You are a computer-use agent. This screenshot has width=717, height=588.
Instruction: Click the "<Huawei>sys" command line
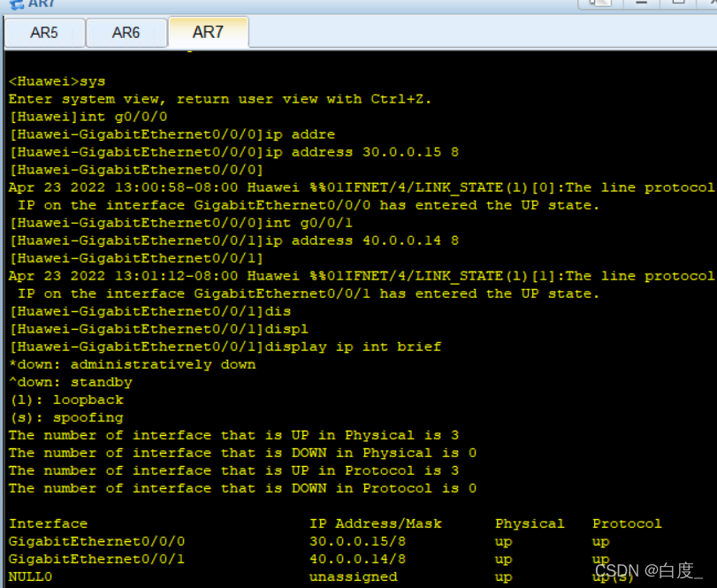tap(57, 81)
